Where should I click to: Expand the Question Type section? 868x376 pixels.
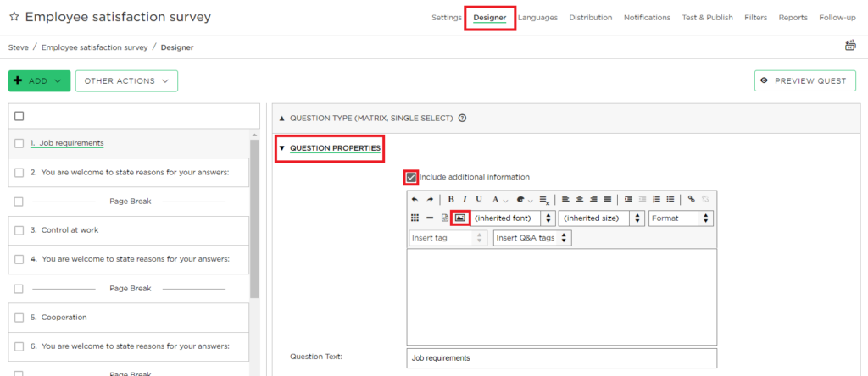pyautogui.click(x=370, y=119)
